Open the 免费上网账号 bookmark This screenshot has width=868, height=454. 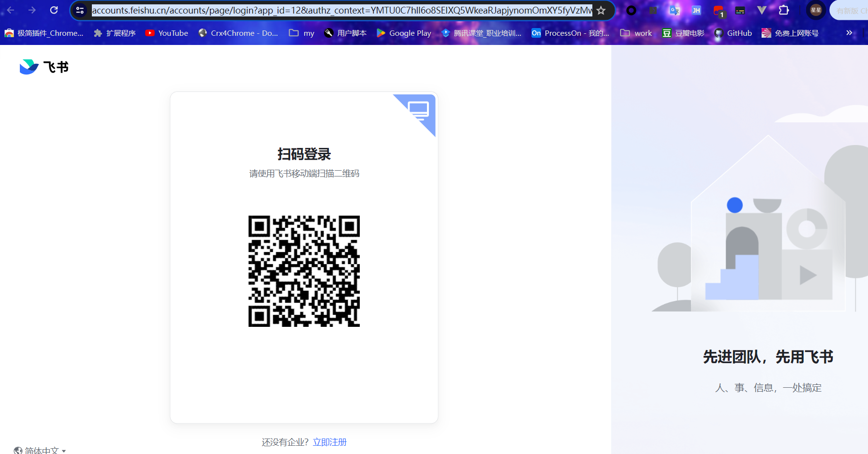(x=790, y=33)
